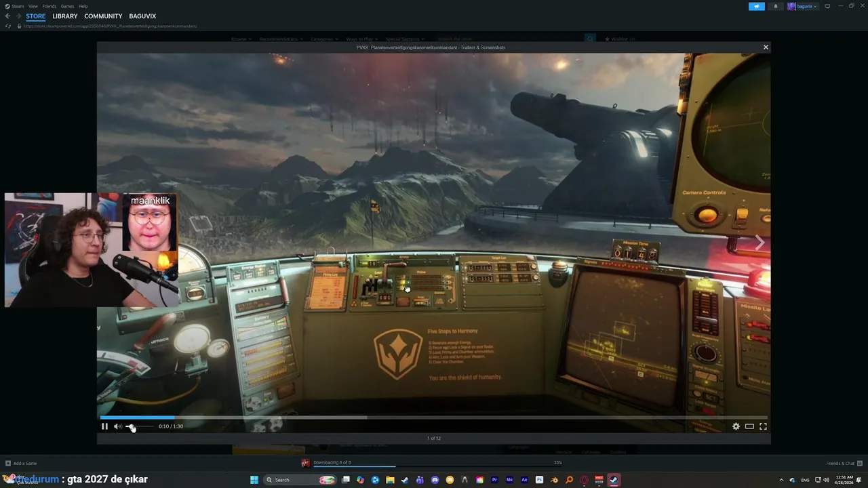Screen dimensions: 868x488
Task: Open the LIBRARY tab
Action: point(65,16)
